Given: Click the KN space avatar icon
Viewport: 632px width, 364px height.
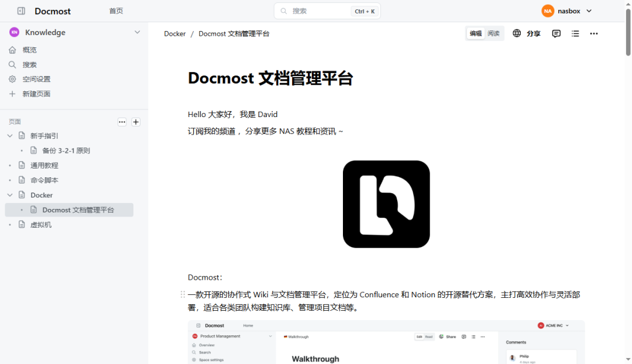Looking at the screenshot, I should [x=14, y=32].
